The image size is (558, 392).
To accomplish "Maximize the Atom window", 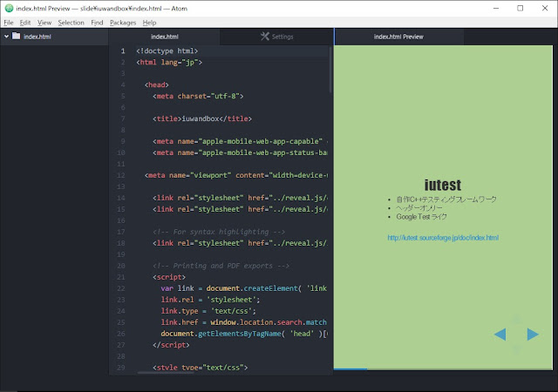I will [x=520, y=8].
